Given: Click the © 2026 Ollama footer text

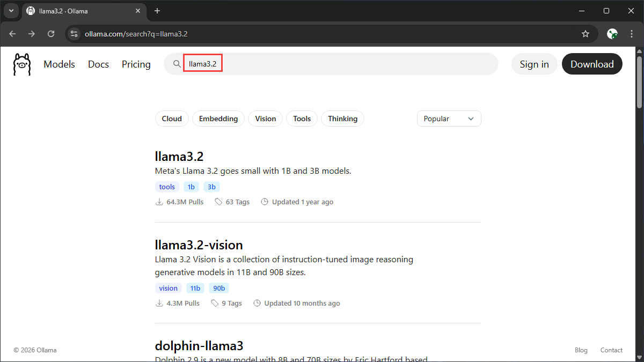Looking at the screenshot, I should [x=35, y=350].
